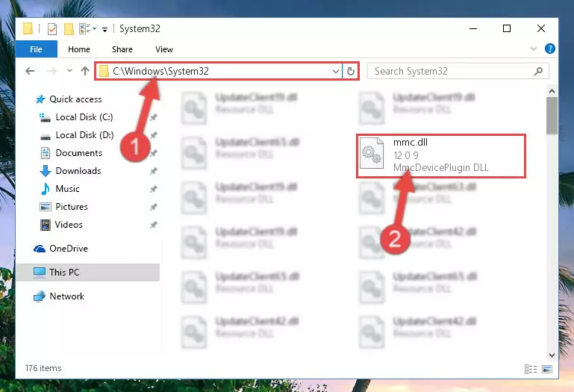Open the Customize Quick Access Toolbar dropdown arrow
Screen dimensions: 574x392
click(104, 30)
